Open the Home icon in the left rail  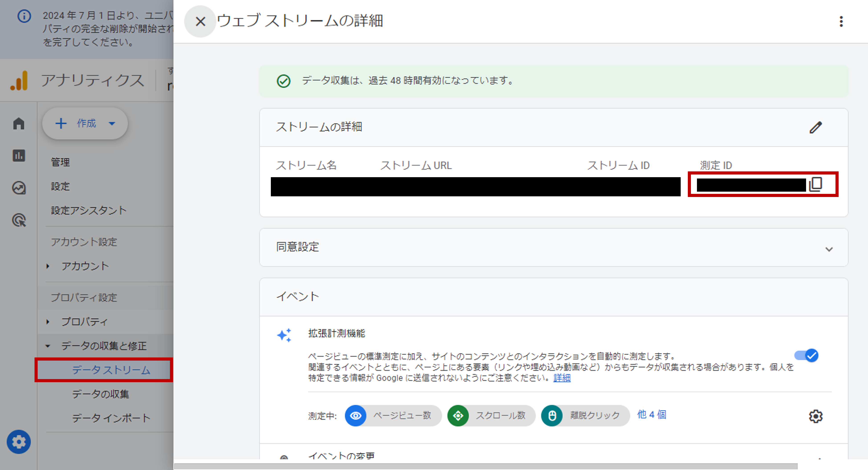click(19, 123)
